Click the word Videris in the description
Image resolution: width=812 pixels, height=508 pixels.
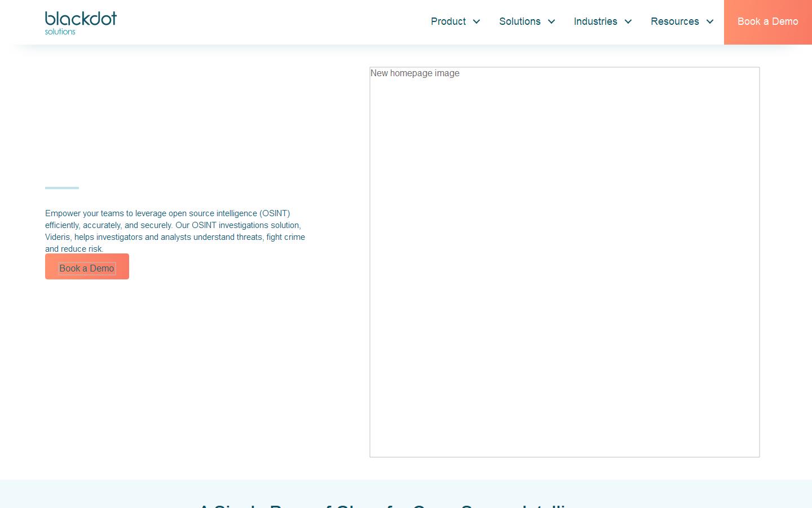pos(58,237)
